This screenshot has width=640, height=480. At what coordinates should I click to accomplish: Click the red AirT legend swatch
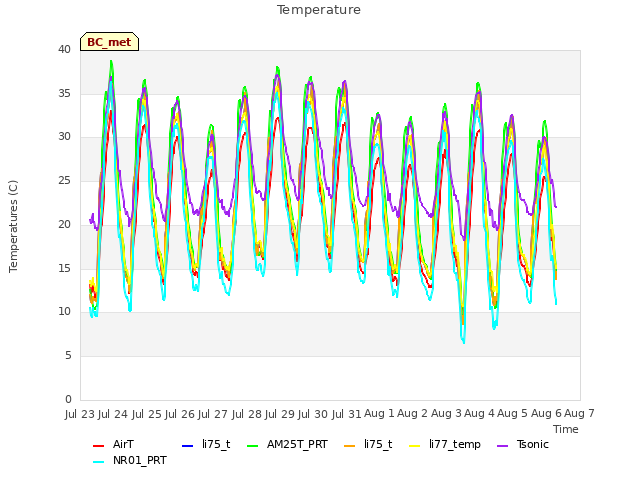pyautogui.click(x=98, y=445)
